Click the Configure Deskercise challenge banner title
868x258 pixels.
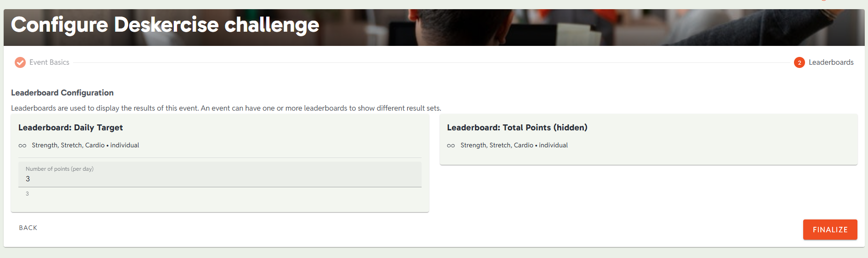tap(165, 25)
